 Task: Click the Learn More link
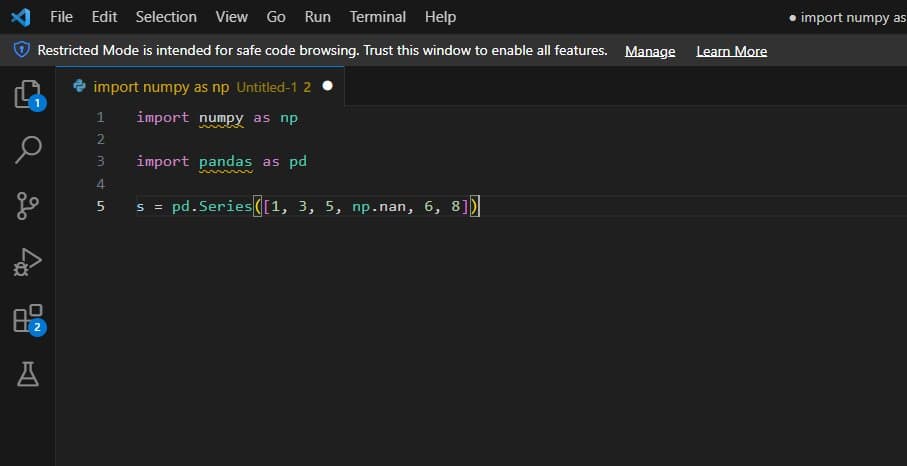coord(732,51)
